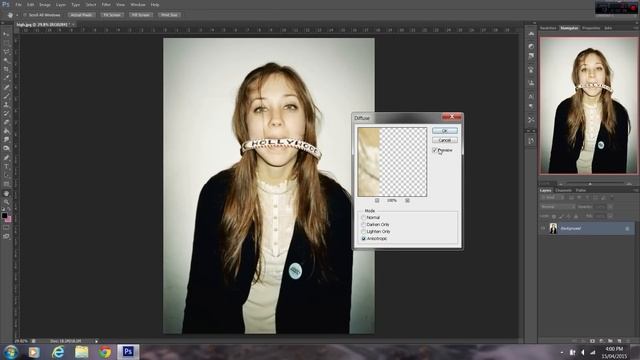Click OK in the Diffuse dialog

444,131
